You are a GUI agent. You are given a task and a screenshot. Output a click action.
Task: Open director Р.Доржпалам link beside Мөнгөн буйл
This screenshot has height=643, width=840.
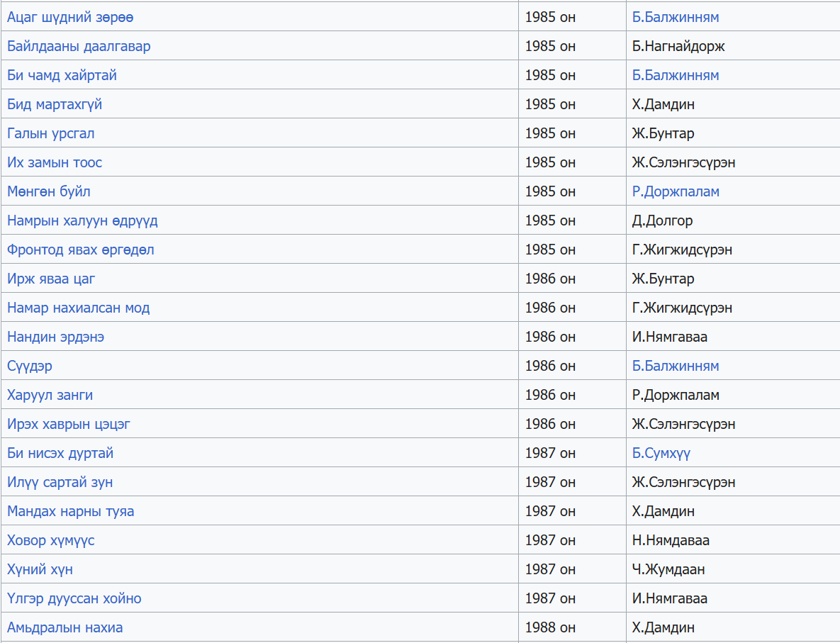tap(676, 191)
